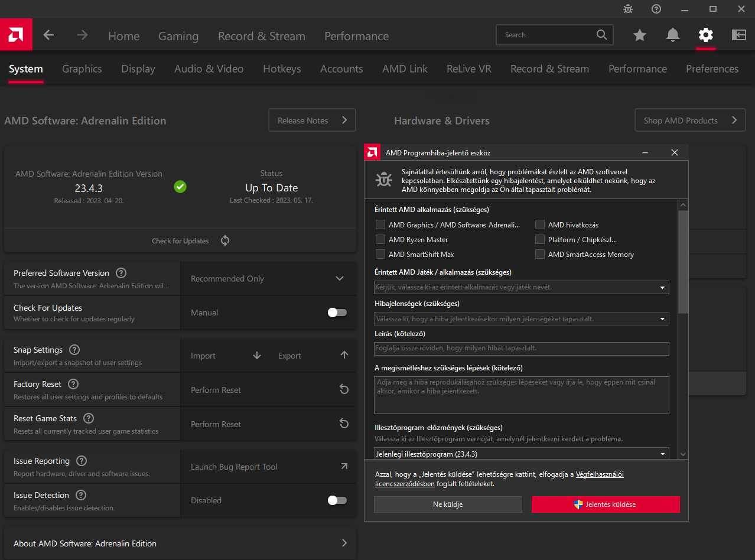Open the settings gear icon
The width and height of the screenshot is (755, 560).
point(706,35)
